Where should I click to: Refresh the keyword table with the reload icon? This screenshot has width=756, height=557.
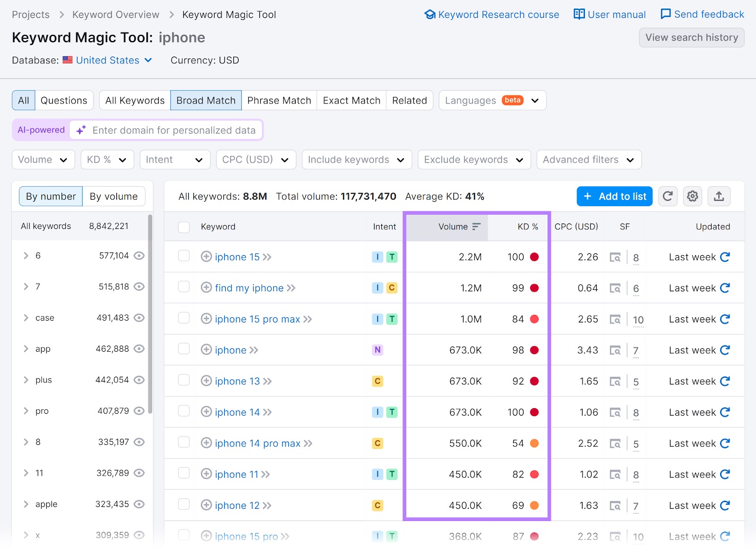[x=668, y=196]
